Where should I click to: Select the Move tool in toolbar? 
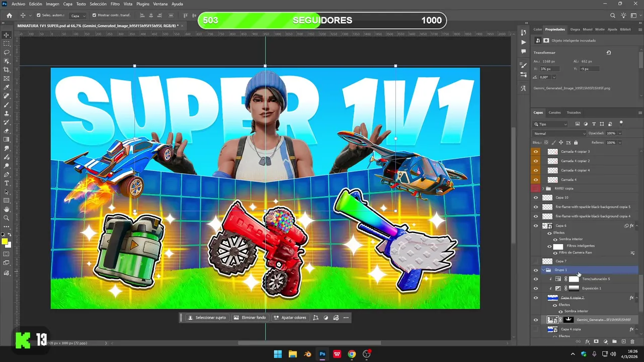pos(7,35)
